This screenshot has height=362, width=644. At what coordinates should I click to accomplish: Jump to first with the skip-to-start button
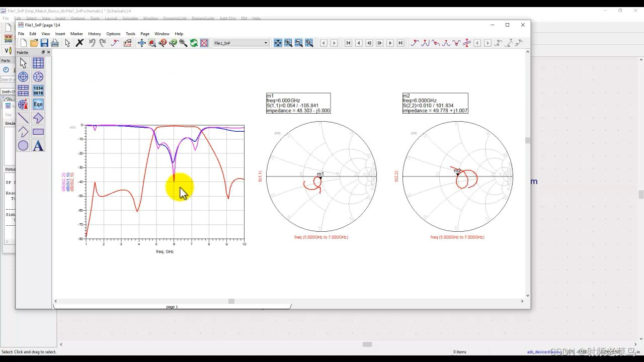(x=348, y=43)
